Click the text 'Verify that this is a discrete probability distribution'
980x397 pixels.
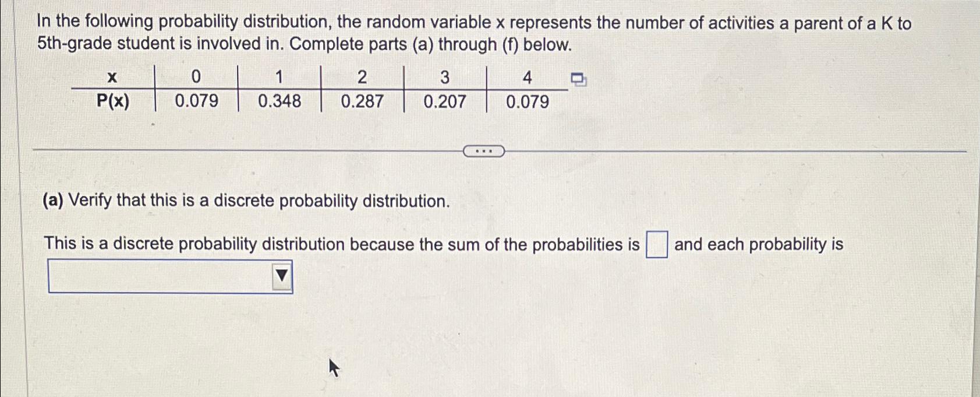pyautogui.click(x=245, y=201)
